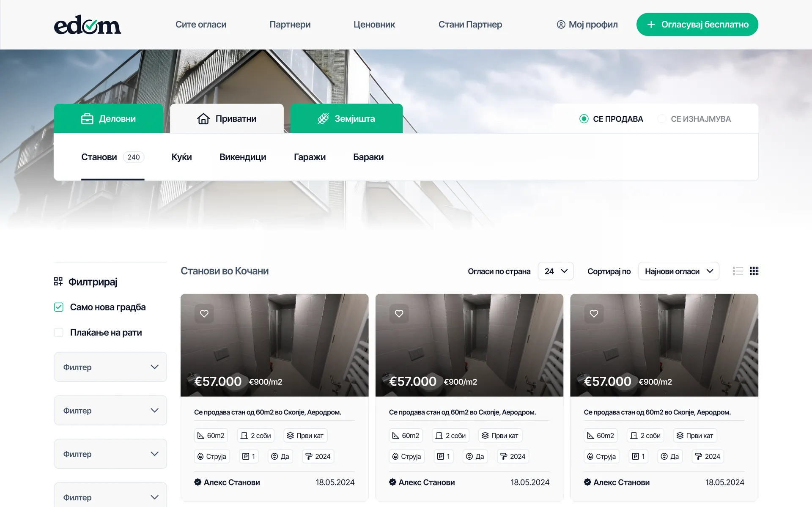Open Партнери navigation link

click(x=290, y=25)
